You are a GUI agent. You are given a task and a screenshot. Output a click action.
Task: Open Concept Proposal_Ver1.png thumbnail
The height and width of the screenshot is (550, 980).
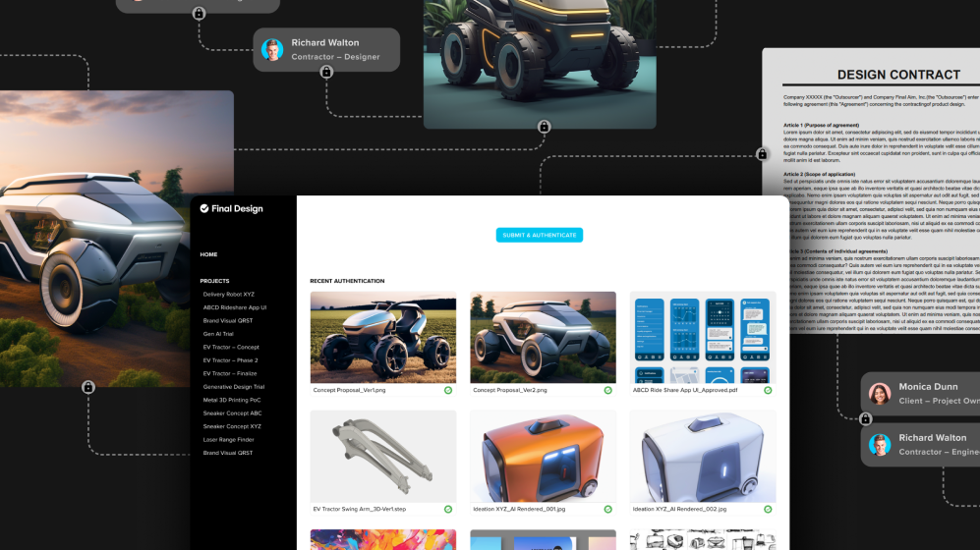click(x=383, y=337)
